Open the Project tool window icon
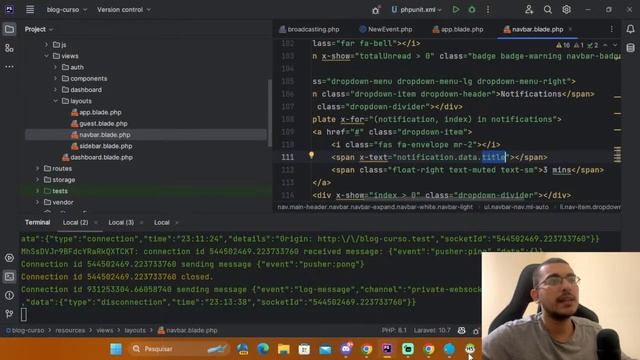640x360 pixels. click(x=9, y=29)
